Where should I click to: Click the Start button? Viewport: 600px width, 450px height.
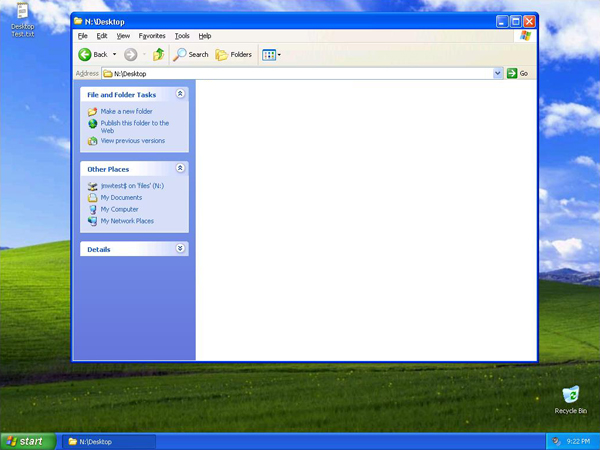click(28, 442)
